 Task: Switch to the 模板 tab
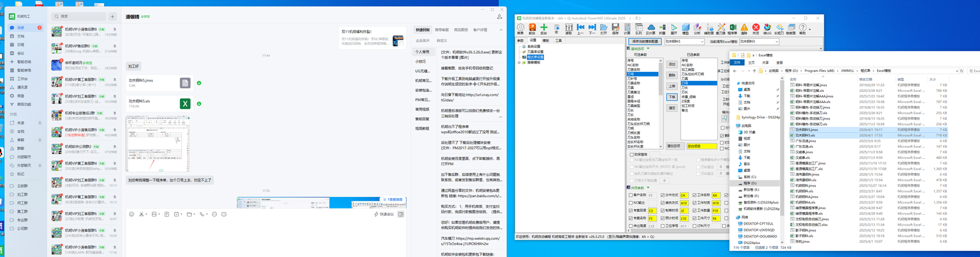pos(546,40)
